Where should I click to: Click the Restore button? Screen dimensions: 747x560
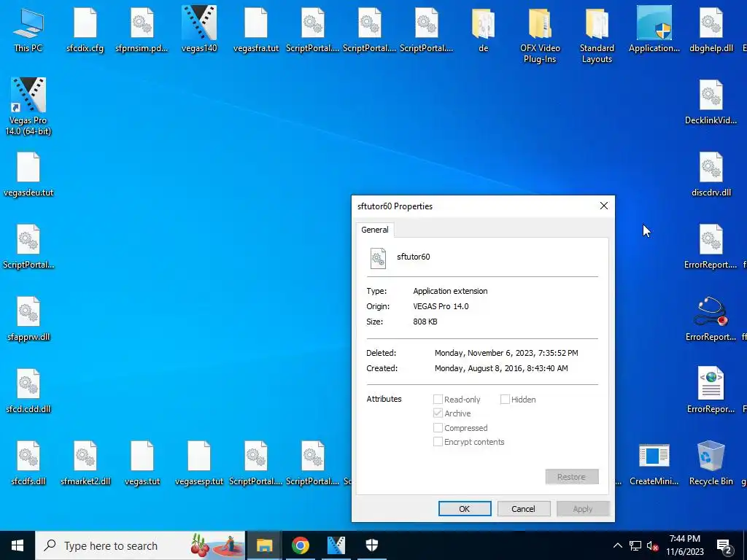(x=572, y=477)
